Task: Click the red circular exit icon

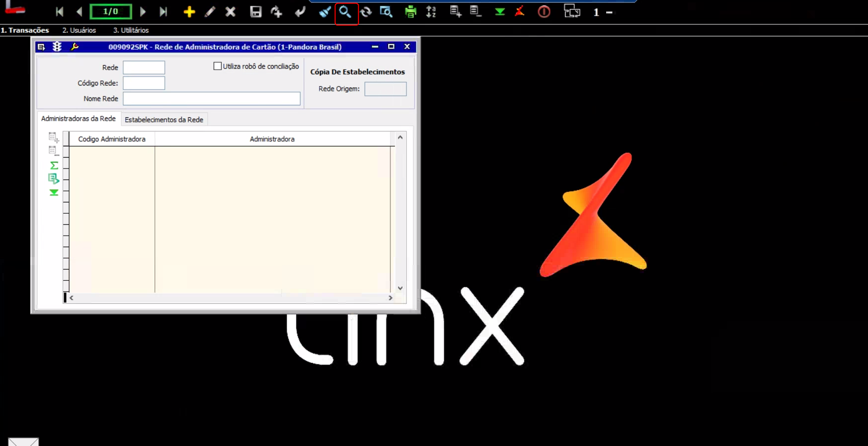Action: (x=544, y=11)
